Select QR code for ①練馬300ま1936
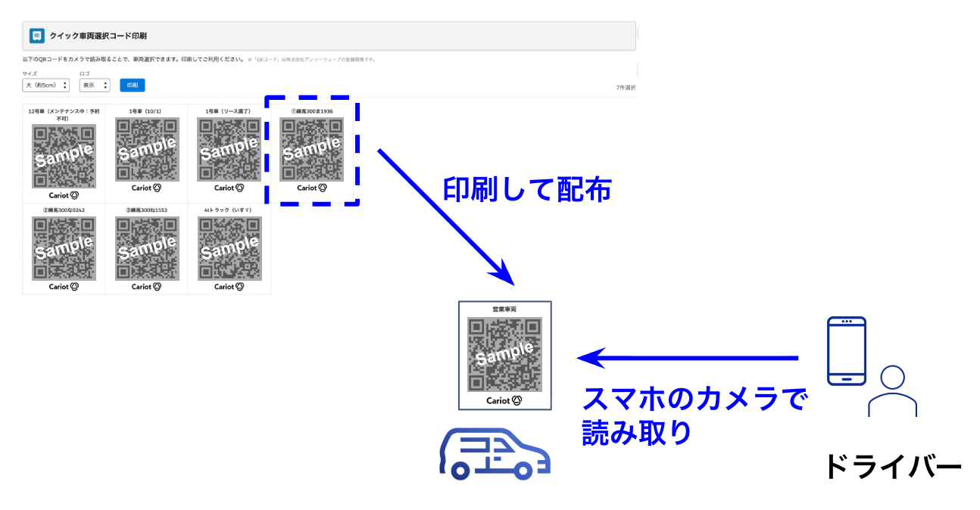980x510 pixels. [312, 150]
